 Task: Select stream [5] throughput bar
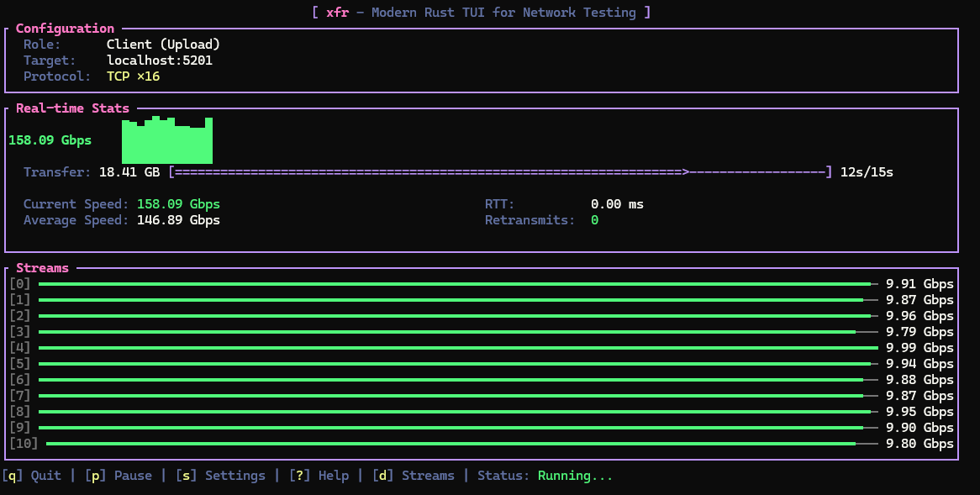tap(454, 363)
